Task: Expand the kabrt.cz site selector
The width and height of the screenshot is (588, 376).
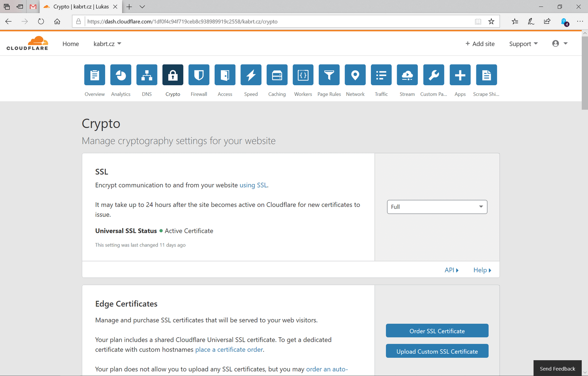Action: click(x=107, y=44)
